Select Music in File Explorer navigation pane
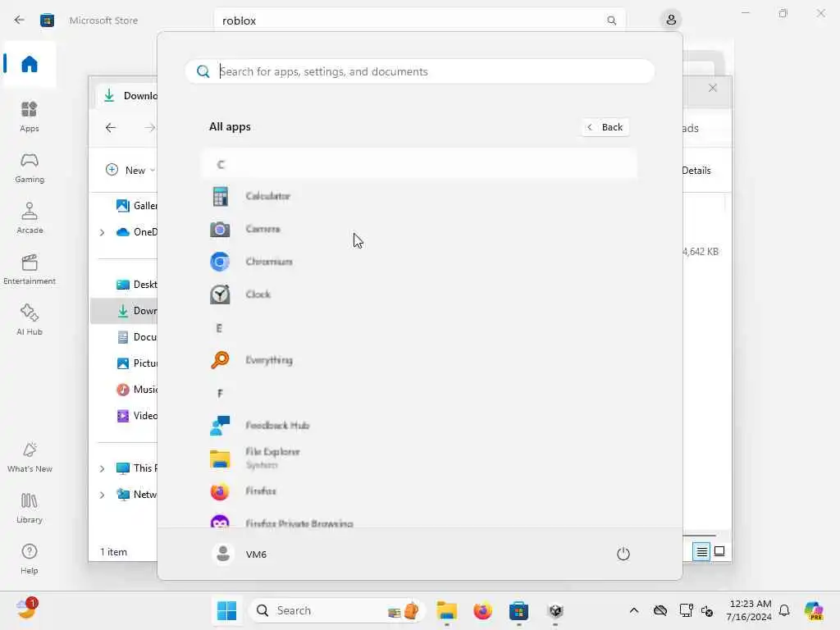 click(136, 390)
